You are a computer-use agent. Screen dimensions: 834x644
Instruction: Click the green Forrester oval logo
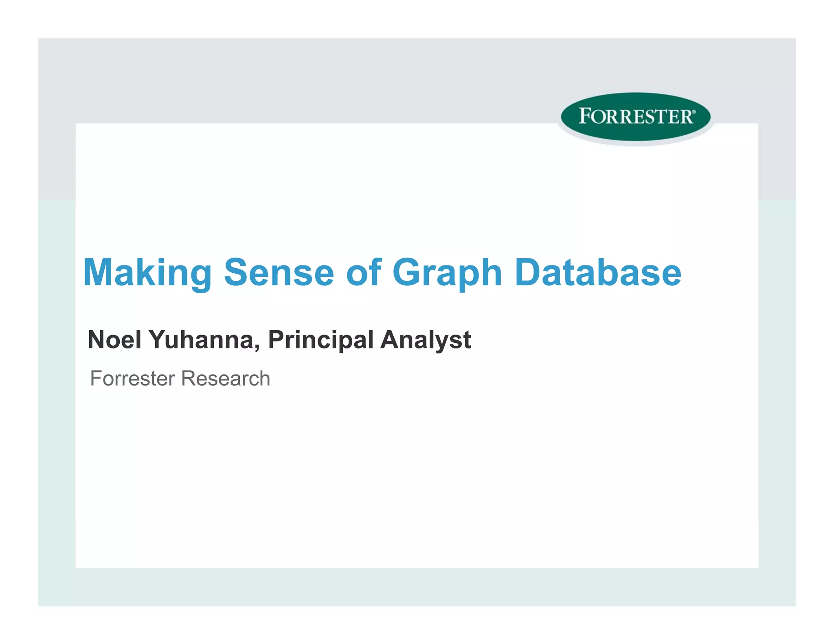click(635, 117)
